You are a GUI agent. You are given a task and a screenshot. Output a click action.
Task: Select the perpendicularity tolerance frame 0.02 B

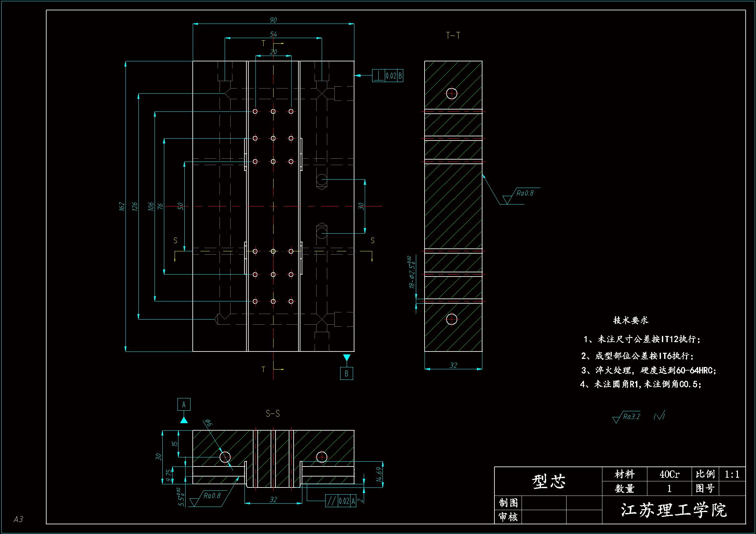(388, 76)
